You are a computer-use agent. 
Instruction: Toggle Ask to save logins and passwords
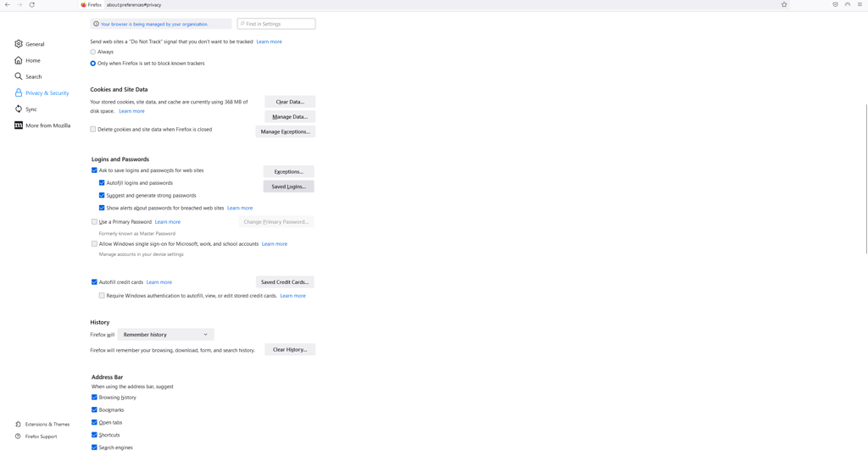(x=94, y=170)
